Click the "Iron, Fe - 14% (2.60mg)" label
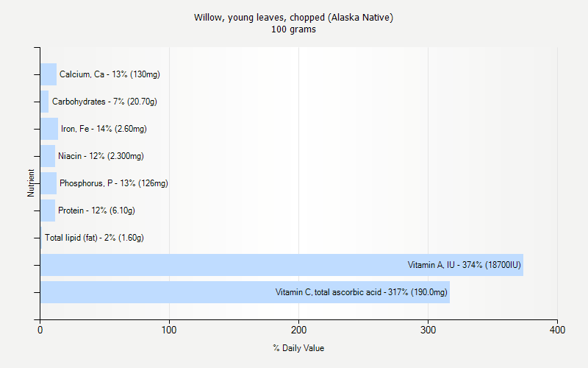 pyautogui.click(x=104, y=129)
